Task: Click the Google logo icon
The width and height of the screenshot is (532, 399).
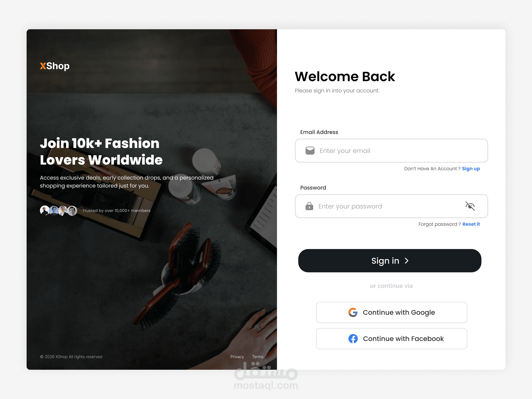Action: pos(353,312)
